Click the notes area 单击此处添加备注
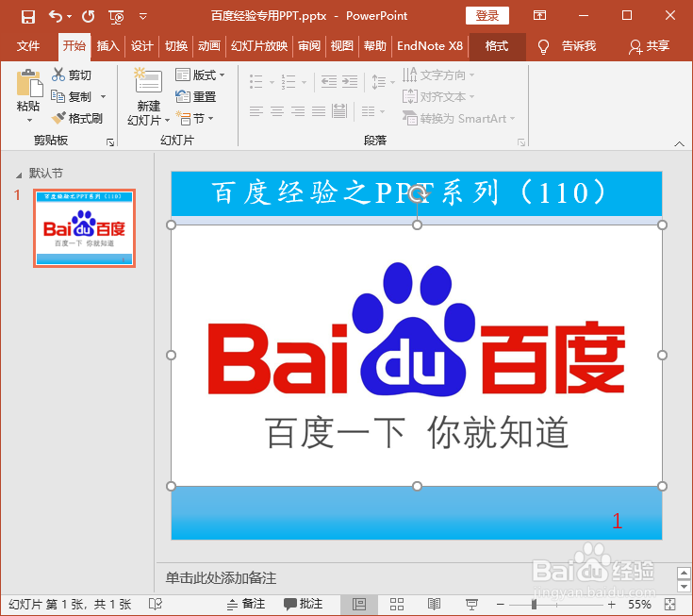This screenshot has width=693, height=616. (221, 577)
